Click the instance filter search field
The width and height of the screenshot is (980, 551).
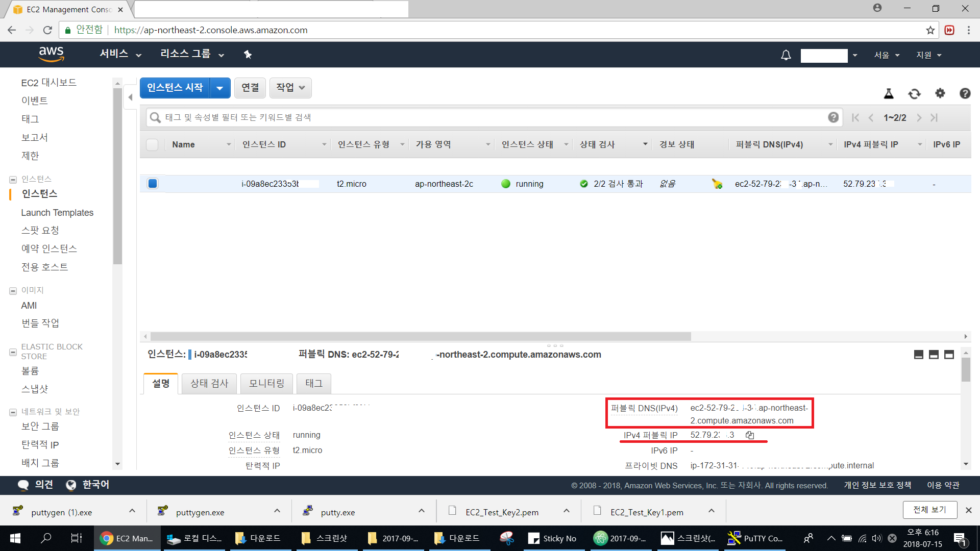pos(494,117)
